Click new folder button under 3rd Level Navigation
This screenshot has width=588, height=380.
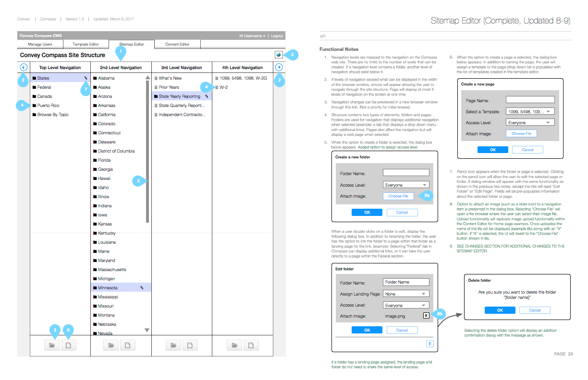coord(173,344)
